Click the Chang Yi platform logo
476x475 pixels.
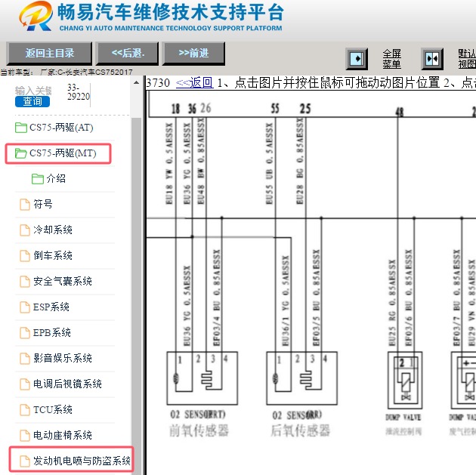(36, 16)
